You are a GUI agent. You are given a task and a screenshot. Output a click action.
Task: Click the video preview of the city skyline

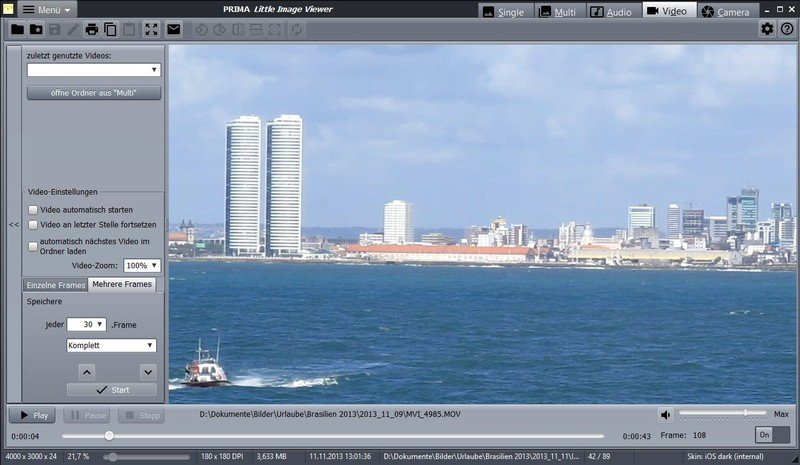pos(483,224)
